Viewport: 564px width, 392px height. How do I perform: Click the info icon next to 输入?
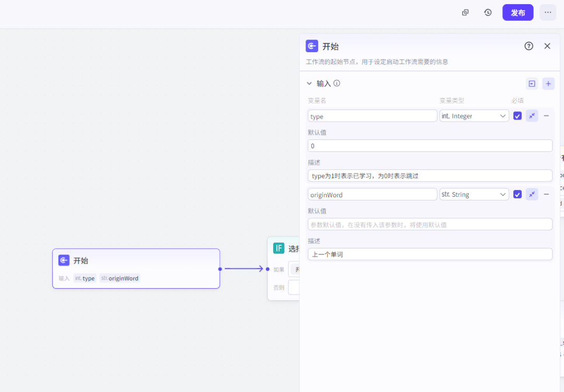[x=337, y=83]
